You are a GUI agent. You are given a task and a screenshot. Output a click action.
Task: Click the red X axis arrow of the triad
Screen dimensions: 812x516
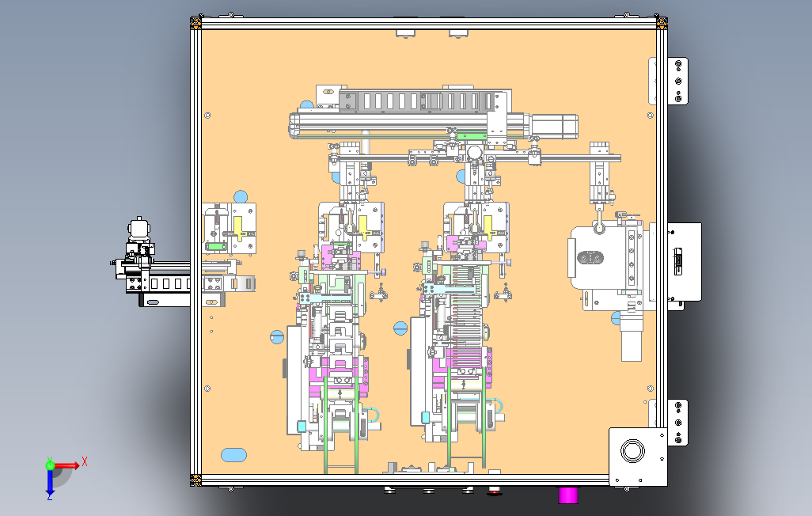(68, 465)
